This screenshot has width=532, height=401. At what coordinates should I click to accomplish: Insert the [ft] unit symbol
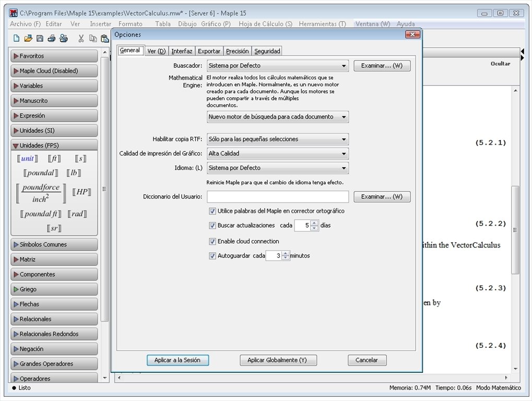(54, 158)
